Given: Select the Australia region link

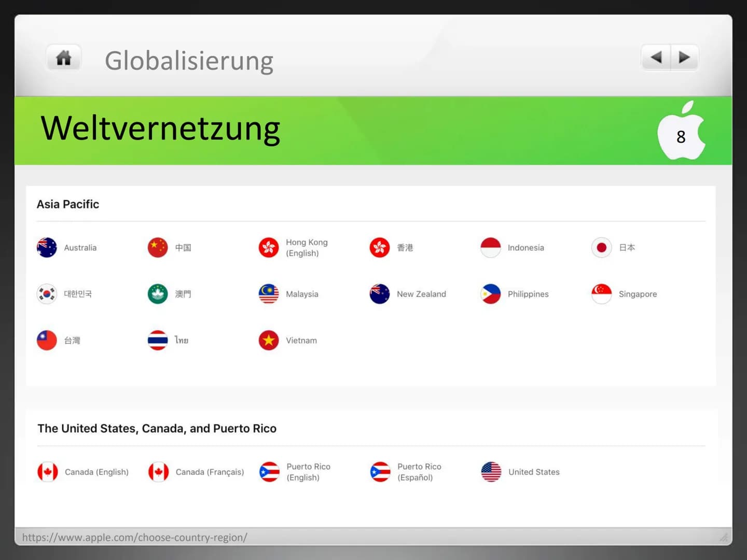Looking at the screenshot, I should (x=80, y=248).
